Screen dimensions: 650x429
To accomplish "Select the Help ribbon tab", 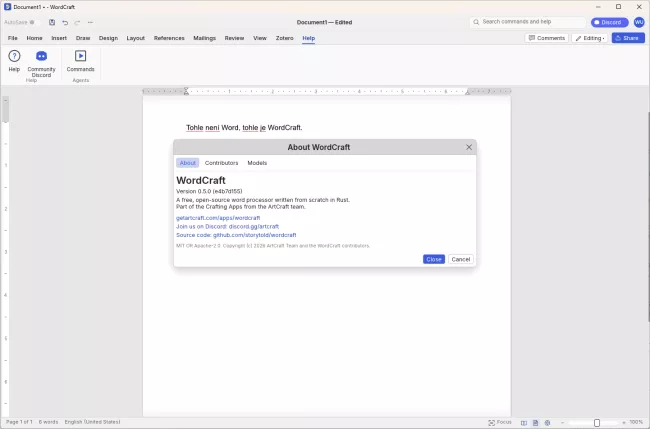I will (308, 38).
